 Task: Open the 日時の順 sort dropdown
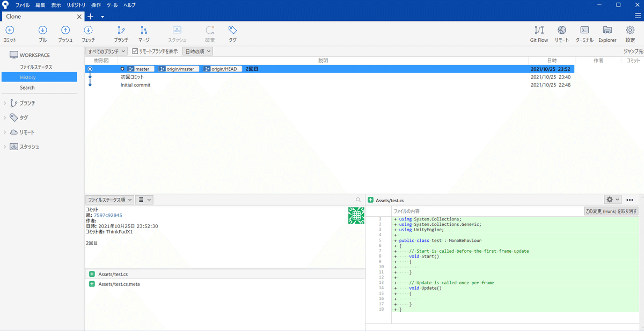point(198,51)
